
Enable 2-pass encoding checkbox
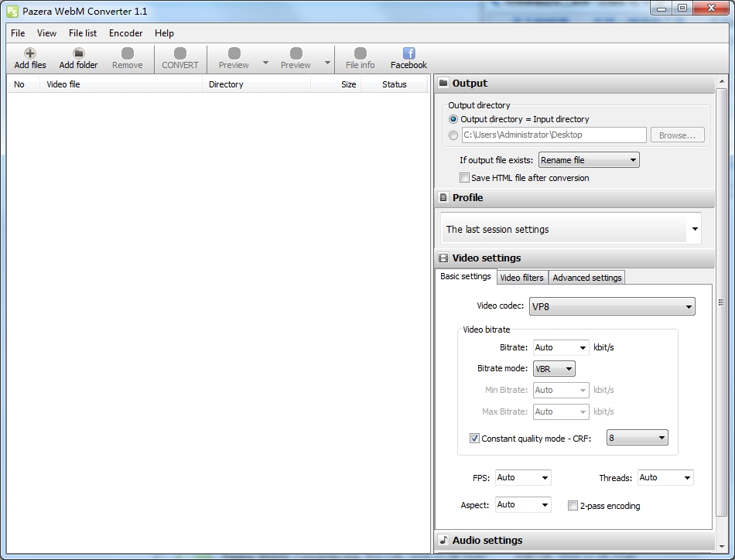573,506
